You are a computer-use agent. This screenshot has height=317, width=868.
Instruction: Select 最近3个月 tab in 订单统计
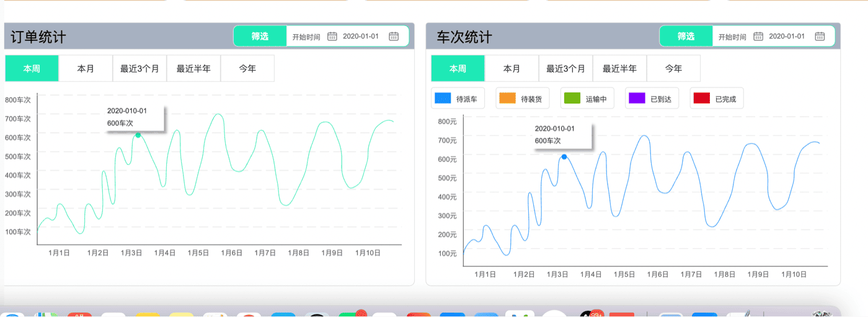tap(139, 69)
